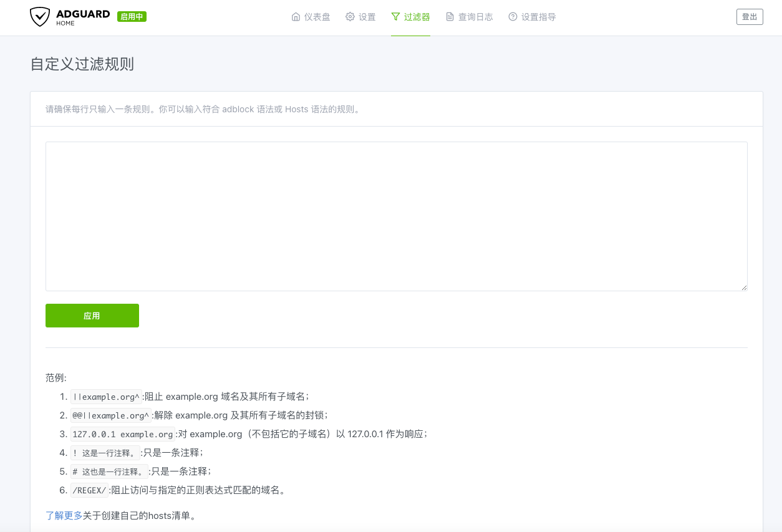The height and width of the screenshot is (532, 782).
Task: Focus the custom filter rules text area
Action: (x=396, y=216)
